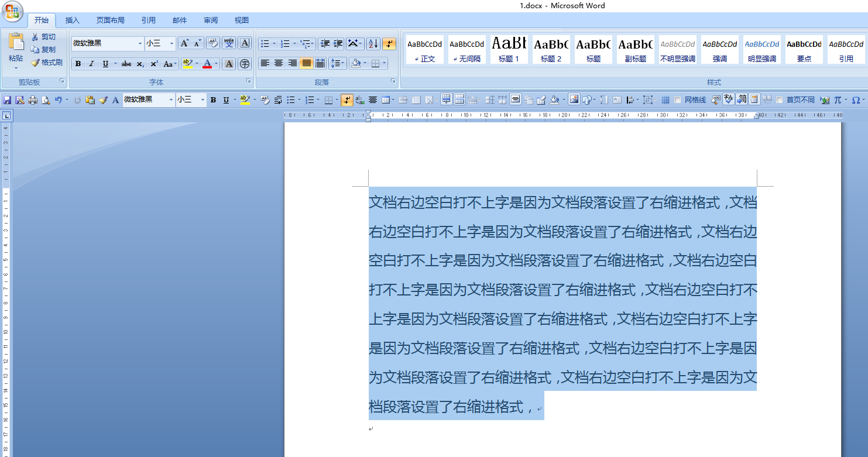
Task: Apply shading fill bucket in ribbon
Action: point(355,63)
